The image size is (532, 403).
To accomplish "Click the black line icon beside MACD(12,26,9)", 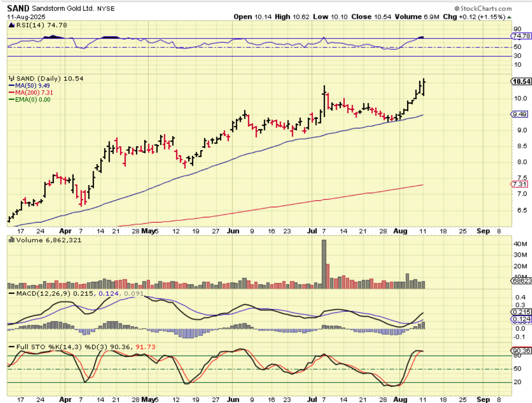I will click(x=11, y=294).
